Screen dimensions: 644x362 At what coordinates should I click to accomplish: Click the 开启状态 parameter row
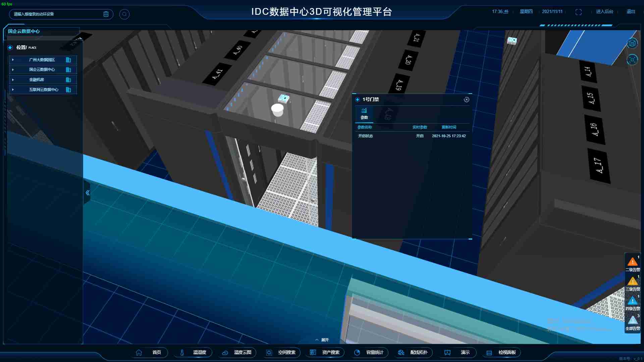[x=412, y=136]
